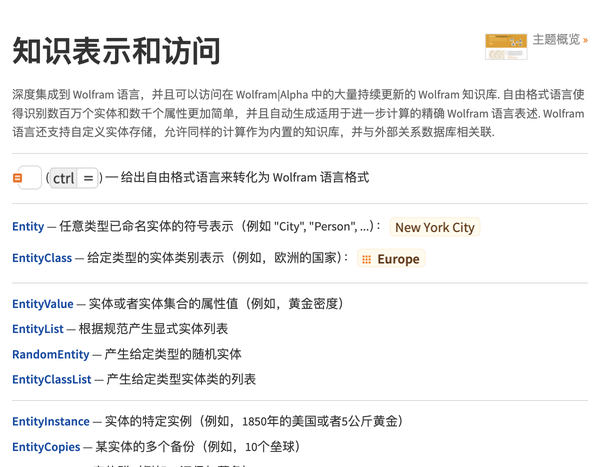This screenshot has height=467, width=600.
Task: Open the EntityValue function link
Action: point(42,304)
